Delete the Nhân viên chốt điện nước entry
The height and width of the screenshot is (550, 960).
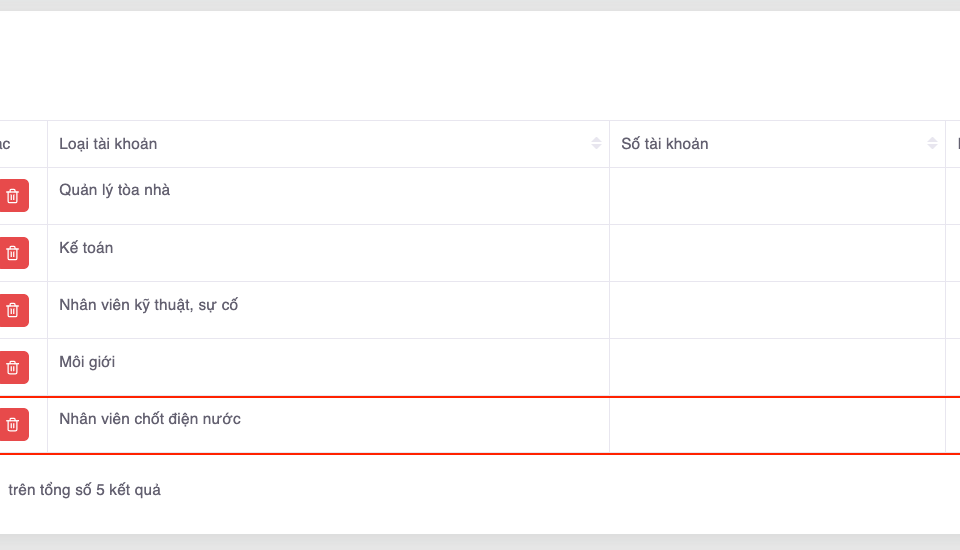13,425
